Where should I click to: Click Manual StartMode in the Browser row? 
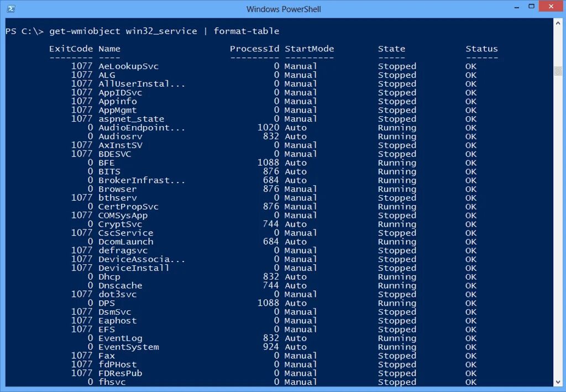pyautogui.click(x=301, y=189)
